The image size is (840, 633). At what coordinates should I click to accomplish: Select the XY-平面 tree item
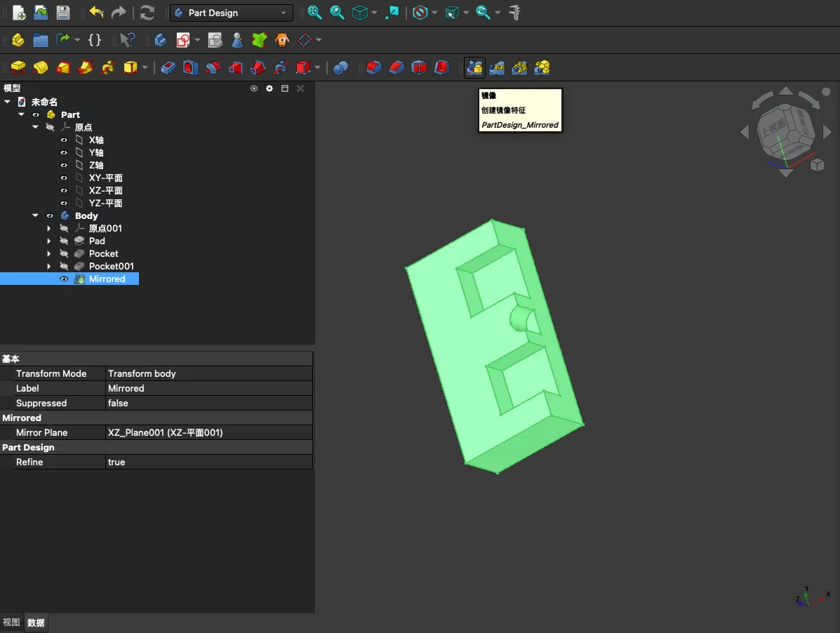(x=105, y=178)
